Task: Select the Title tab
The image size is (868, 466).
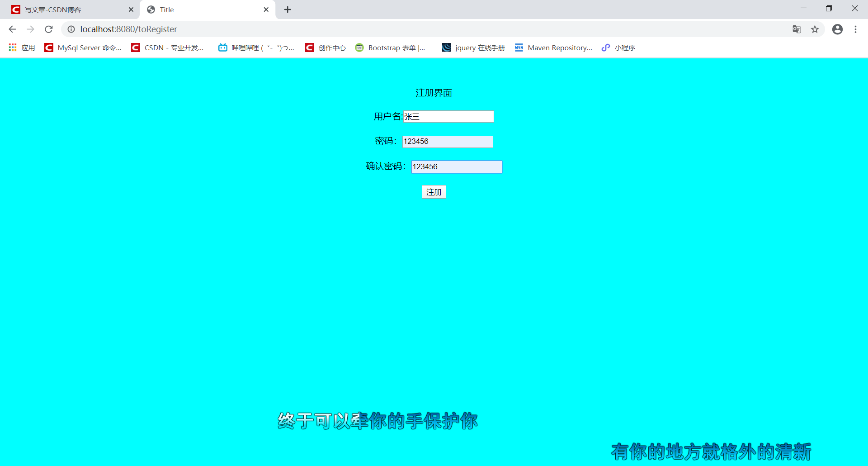Action: 208,10
